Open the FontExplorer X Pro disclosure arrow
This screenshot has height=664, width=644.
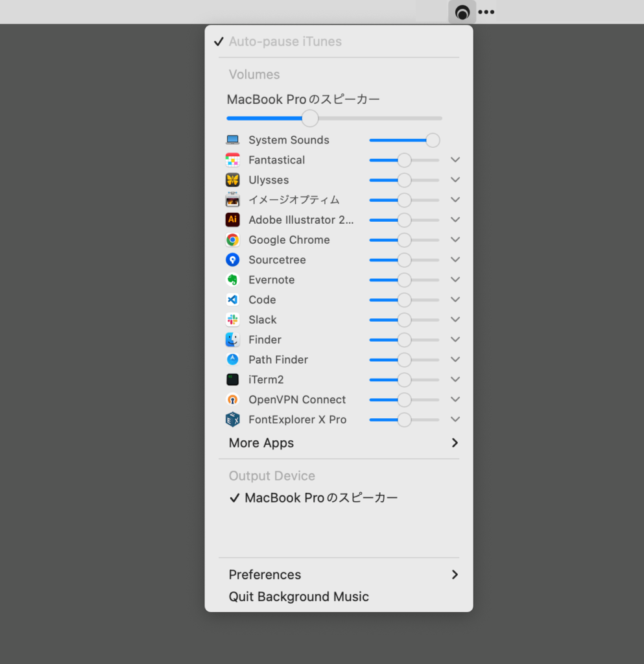[x=455, y=419]
